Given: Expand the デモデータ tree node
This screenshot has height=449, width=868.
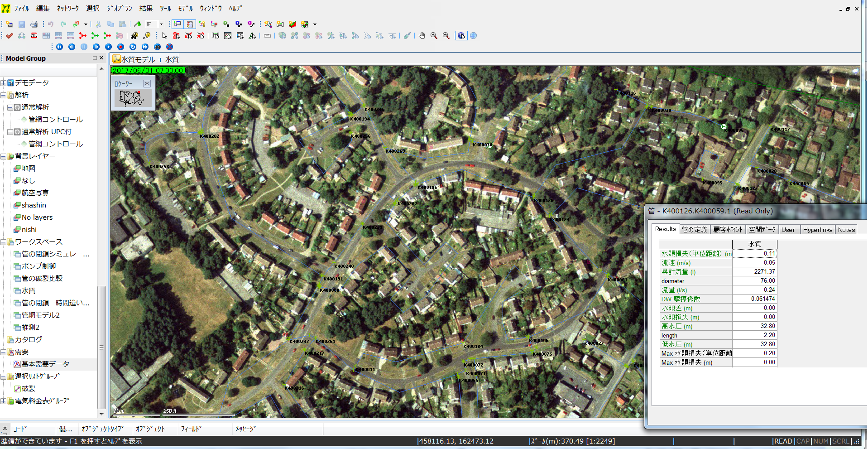Looking at the screenshot, I should pos(3,83).
